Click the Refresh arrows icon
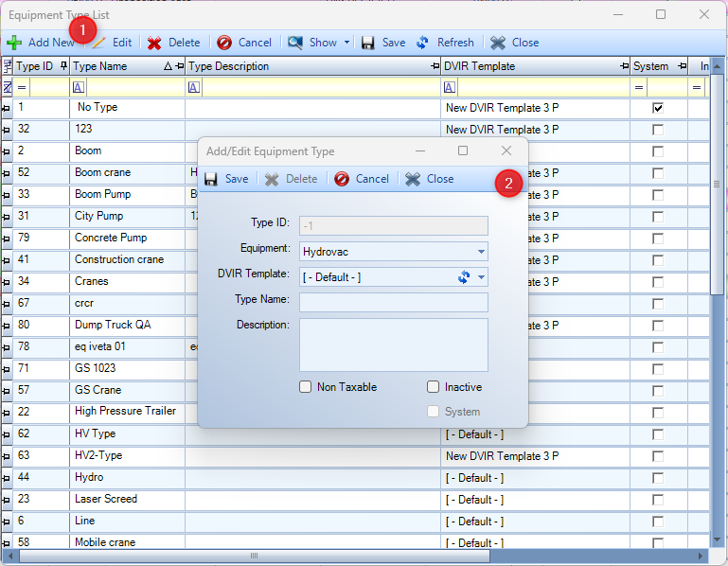The width and height of the screenshot is (728, 566). (x=422, y=43)
